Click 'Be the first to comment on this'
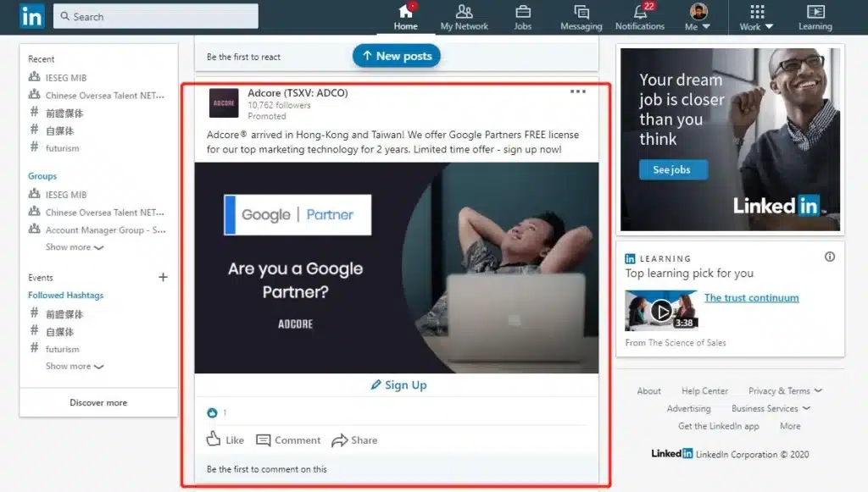868x492 pixels. [267, 469]
